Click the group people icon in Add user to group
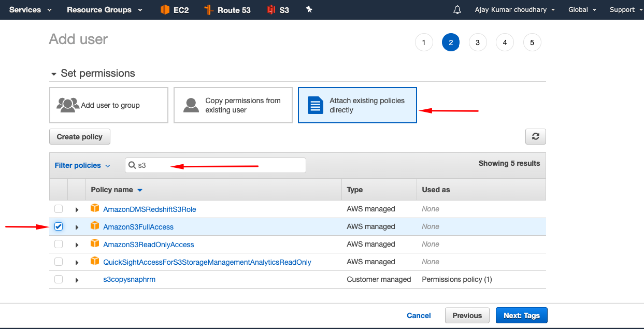644x329 pixels. [67, 105]
